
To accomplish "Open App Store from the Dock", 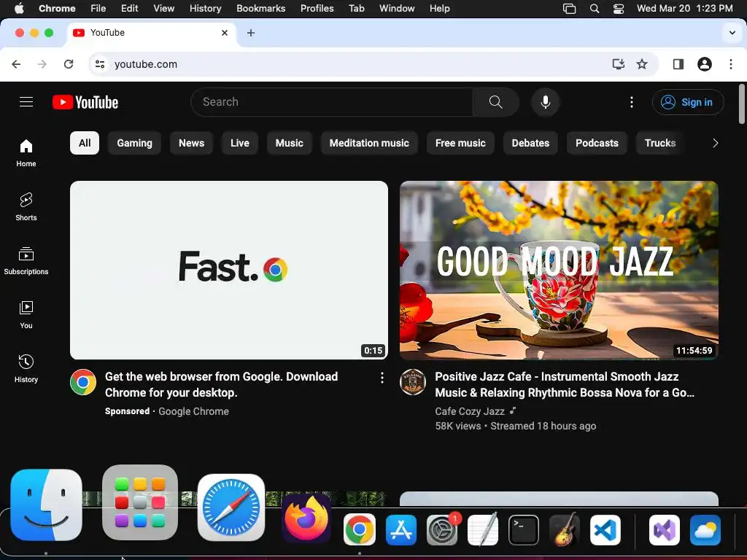I will pos(400,530).
